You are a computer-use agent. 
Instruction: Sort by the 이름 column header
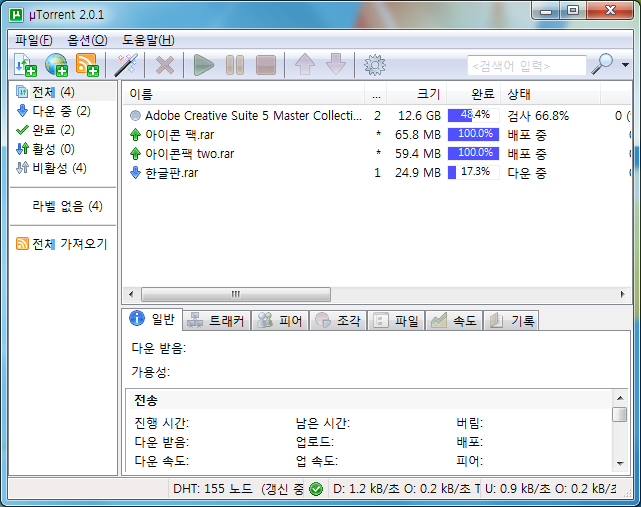coord(244,94)
